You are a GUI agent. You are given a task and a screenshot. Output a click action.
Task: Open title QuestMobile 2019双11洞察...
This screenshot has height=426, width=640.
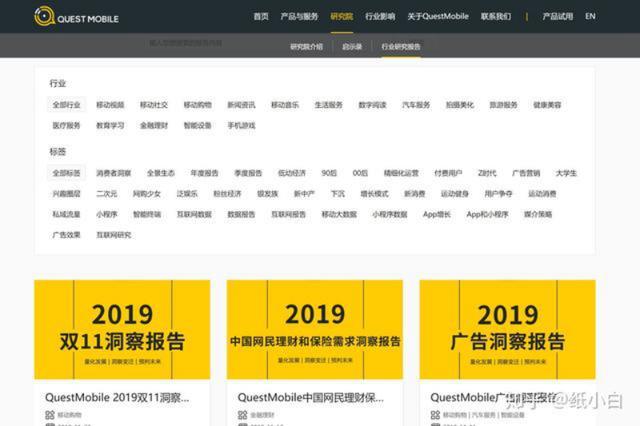(x=117, y=397)
